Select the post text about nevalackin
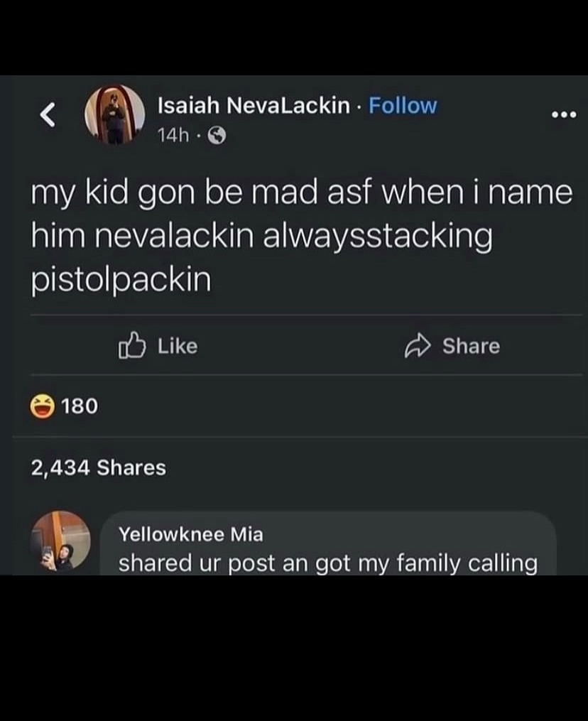 tap(302, 235)
